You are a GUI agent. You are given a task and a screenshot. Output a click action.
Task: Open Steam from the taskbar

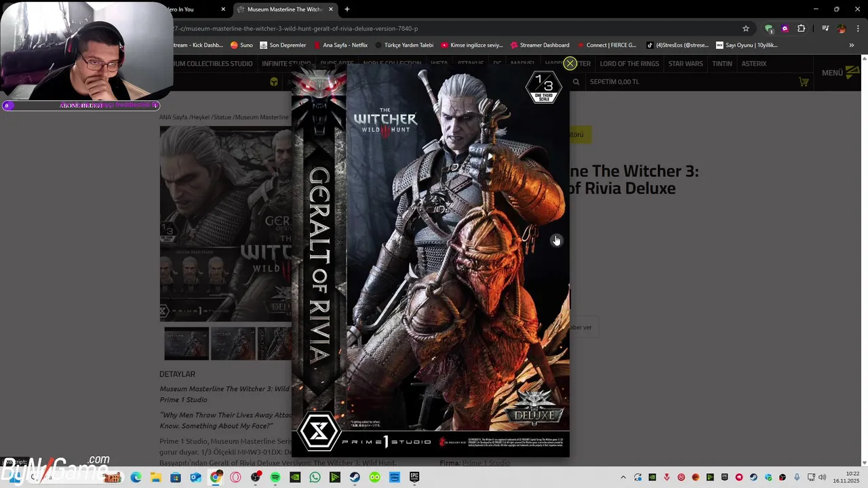355,477
